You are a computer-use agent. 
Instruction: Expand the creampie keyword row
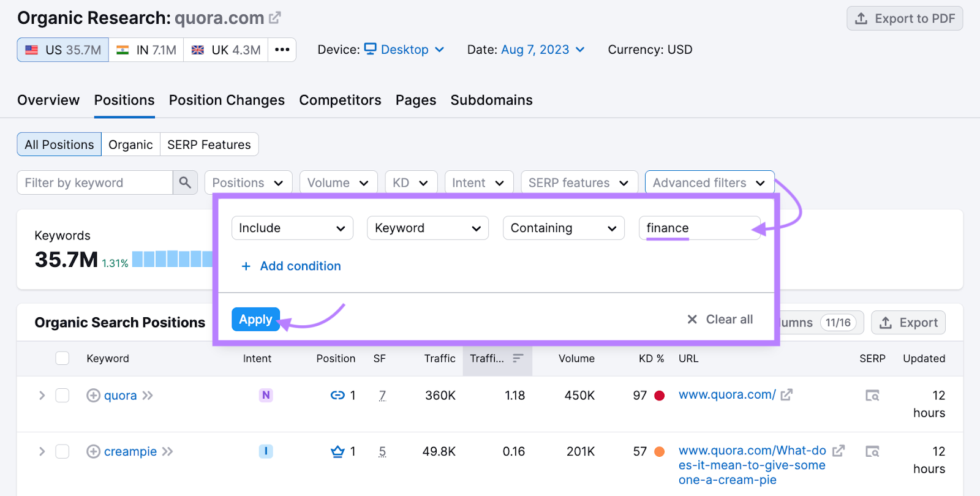pyautogui.click(x=42, y=451)
